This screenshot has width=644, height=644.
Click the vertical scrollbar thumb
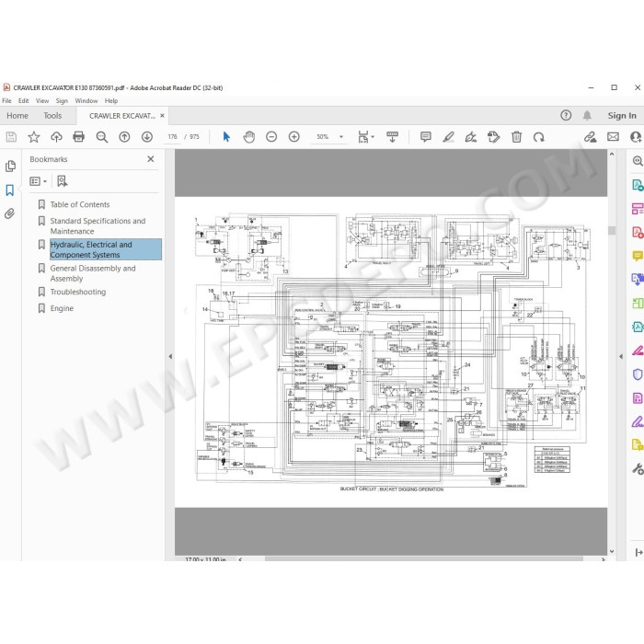coord(612,230)
